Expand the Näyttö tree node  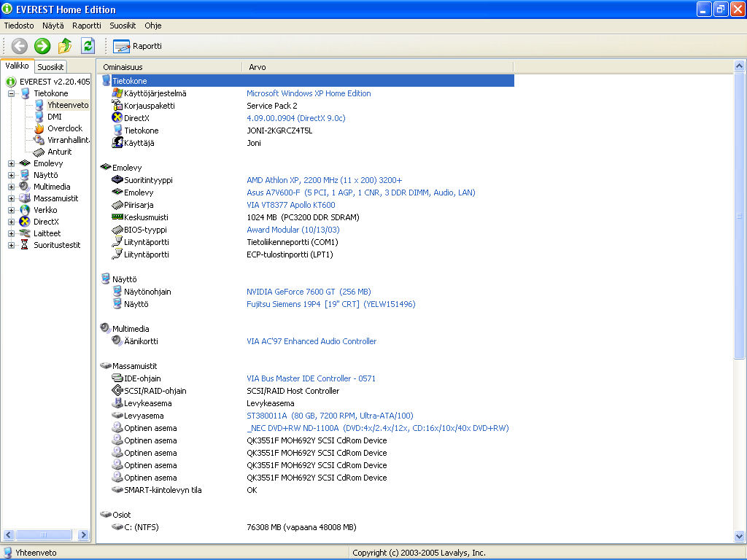11,175
